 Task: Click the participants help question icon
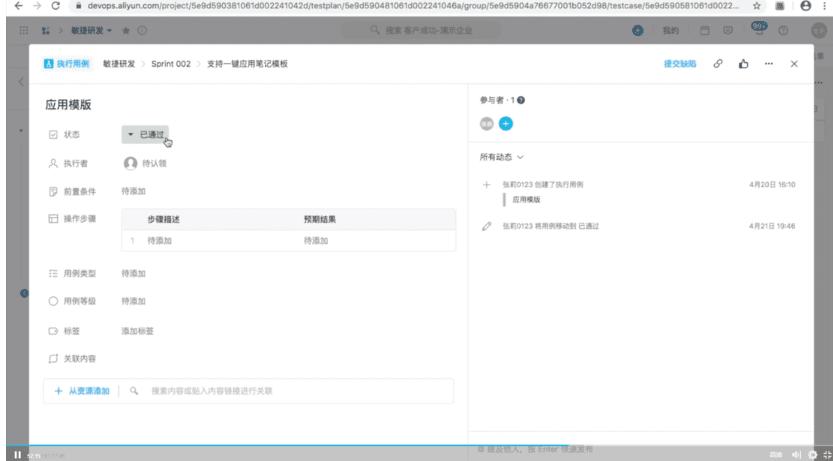click(521, 100)
